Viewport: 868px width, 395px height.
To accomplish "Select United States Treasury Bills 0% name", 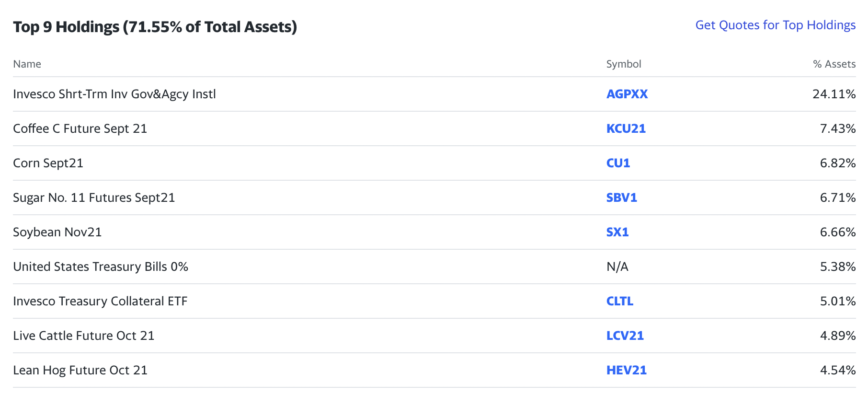I will point(101,267).
